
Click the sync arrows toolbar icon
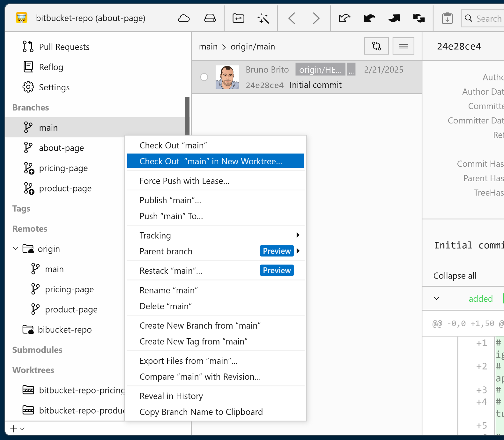(419, 19)
